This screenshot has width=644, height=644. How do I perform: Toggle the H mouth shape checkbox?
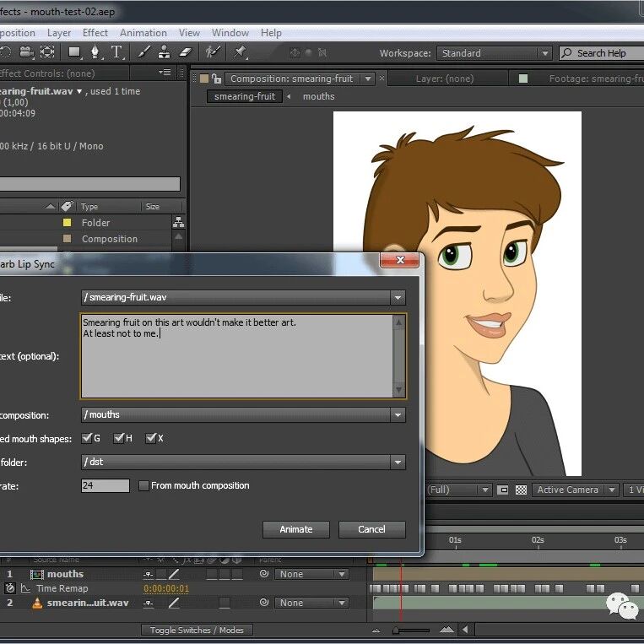click(x=119, y=438)
